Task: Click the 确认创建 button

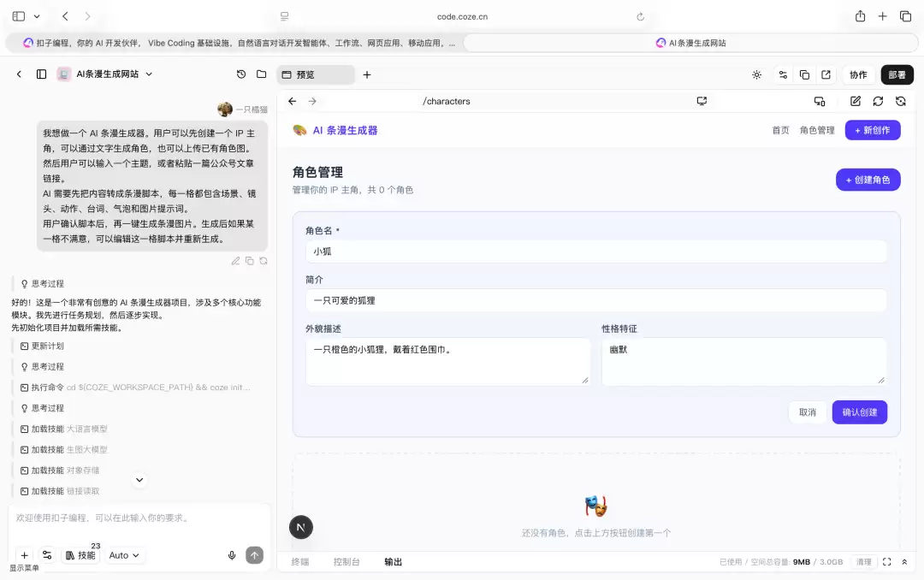Action: tap(860, 412)
